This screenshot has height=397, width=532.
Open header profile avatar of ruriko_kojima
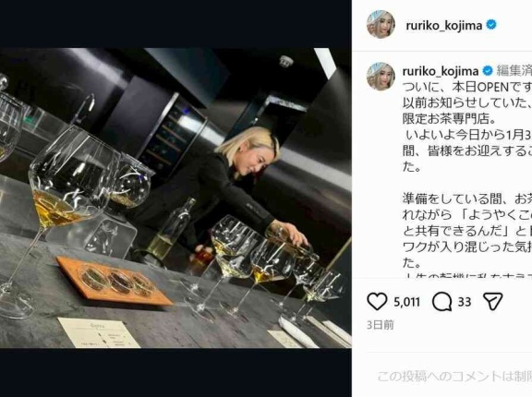point(381,24)
